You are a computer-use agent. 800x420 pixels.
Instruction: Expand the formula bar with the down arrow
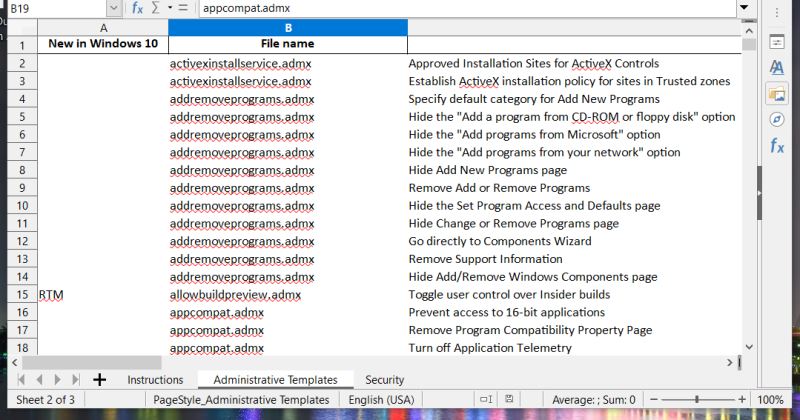[744, 8]
